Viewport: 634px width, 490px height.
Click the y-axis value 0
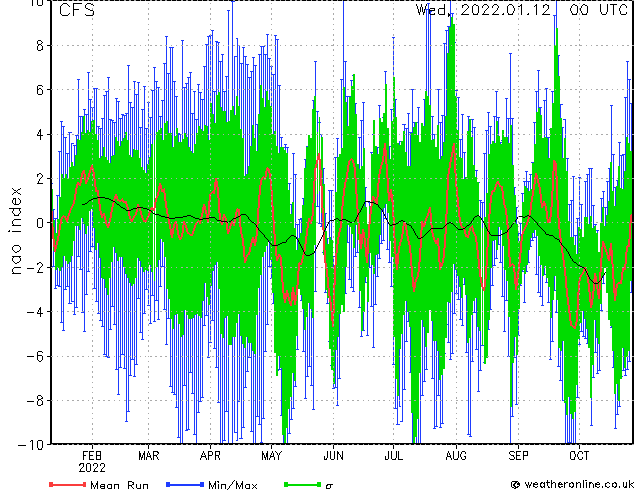click(40, 223)
